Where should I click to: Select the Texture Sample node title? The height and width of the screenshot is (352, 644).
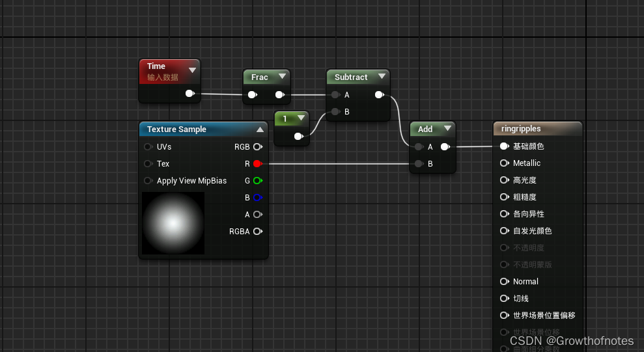click(x=176, y=129)
